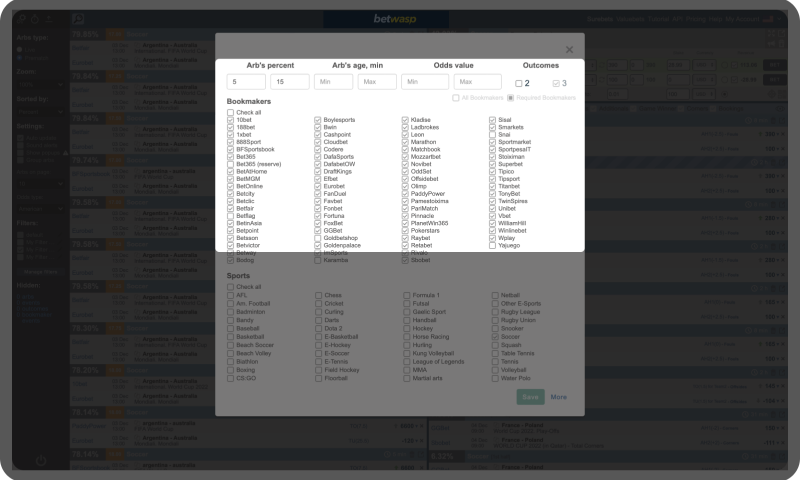The height and width of the screenshot is (480, 800).
Task: Enable the Yajuego bookmaker checkbox
Action: 492,245
